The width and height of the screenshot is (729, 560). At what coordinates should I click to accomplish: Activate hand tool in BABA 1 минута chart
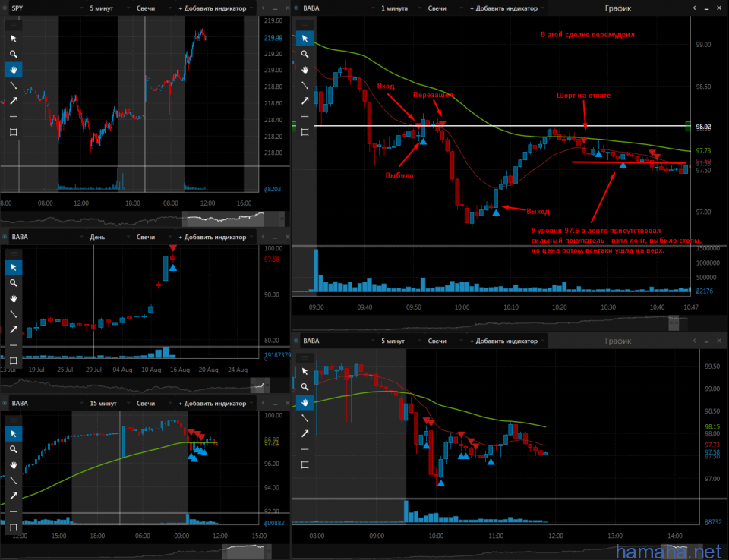point(305,70)
